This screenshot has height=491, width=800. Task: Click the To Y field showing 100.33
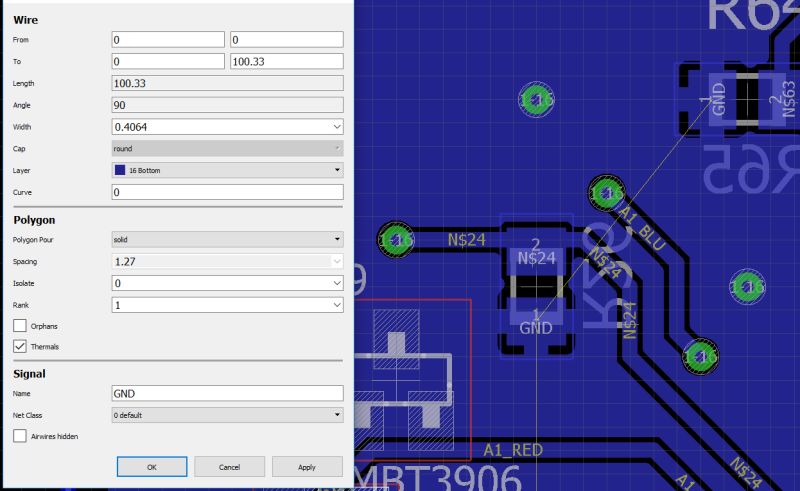tap(287, 61)
